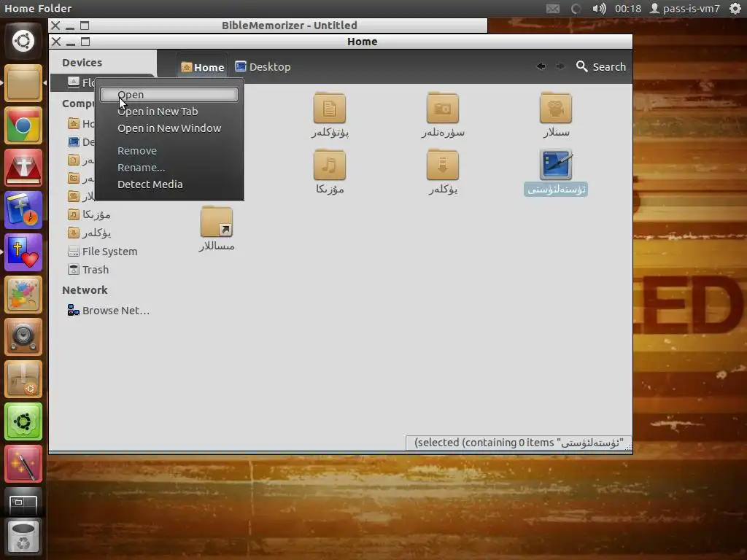Open the sound volume indicator

pos(599,9)
